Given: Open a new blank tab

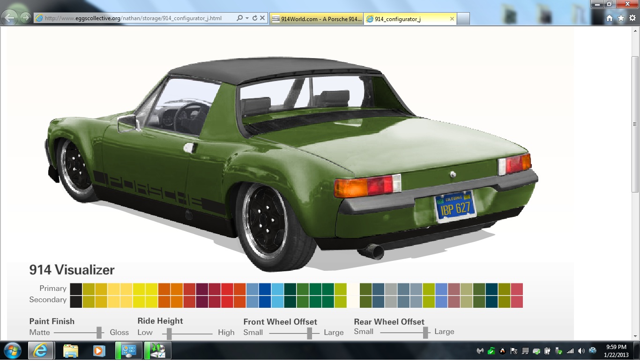Looking at the screenshot, I should tap(463, 19).
